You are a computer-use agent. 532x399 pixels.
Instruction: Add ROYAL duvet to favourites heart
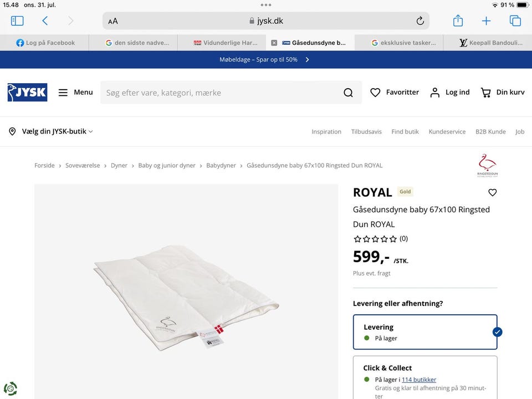pos(493,192)
